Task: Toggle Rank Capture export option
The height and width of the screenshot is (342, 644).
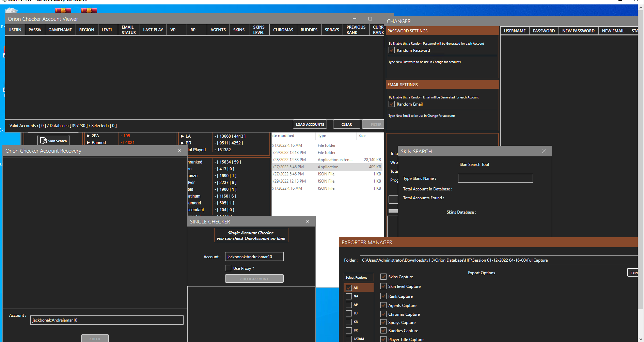Action: click(x=383, y=296)
